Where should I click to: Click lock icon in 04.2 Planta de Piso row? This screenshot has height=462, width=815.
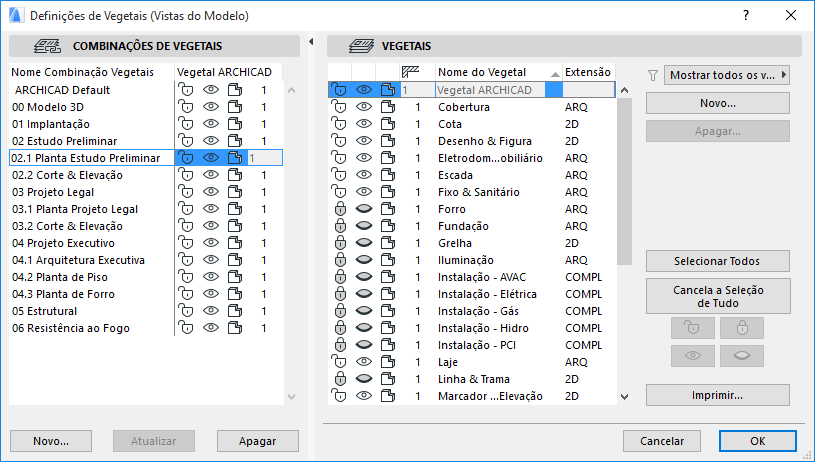[x=186, y=277]
